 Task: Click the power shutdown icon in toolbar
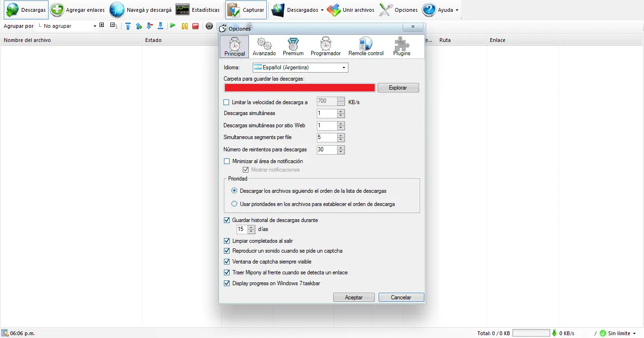point(209,26)
